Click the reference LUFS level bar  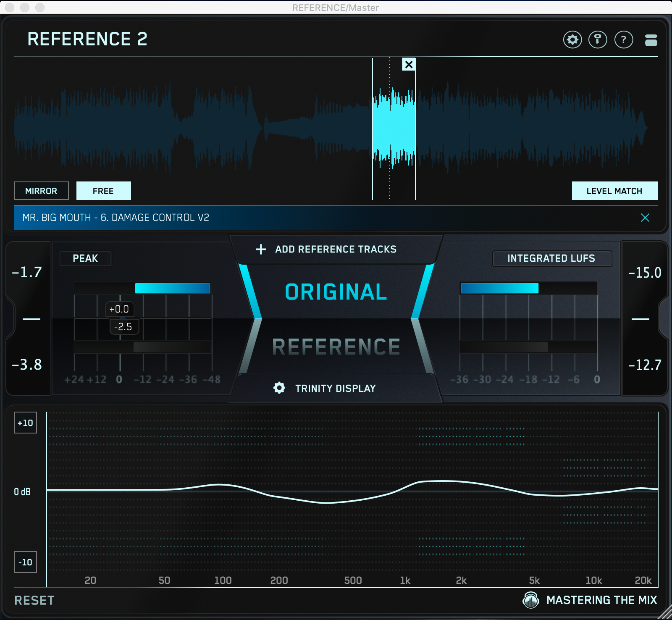pos(504,347)
